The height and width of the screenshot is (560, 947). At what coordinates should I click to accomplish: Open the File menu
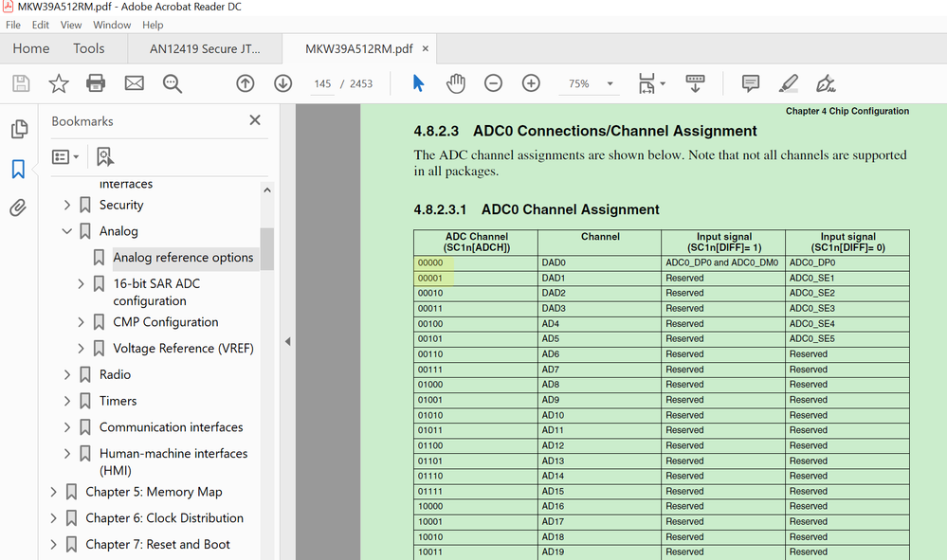click(13, 25)
